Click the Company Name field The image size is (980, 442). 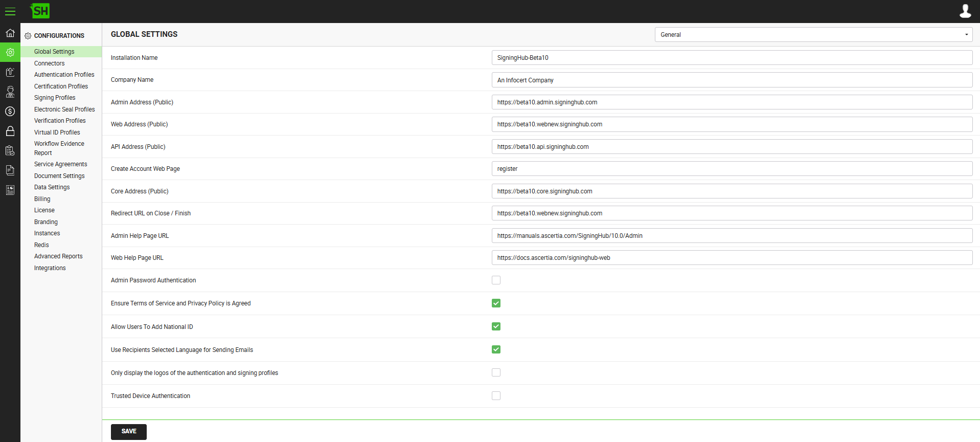(x=732, y=80)
